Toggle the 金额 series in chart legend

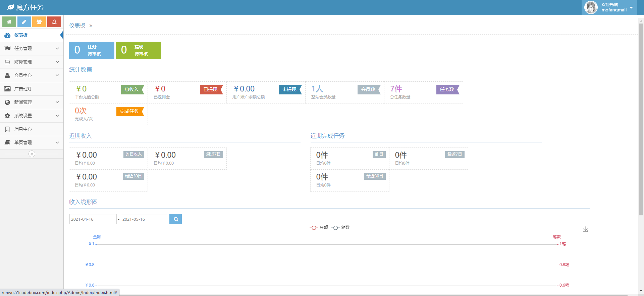[319, 227]
